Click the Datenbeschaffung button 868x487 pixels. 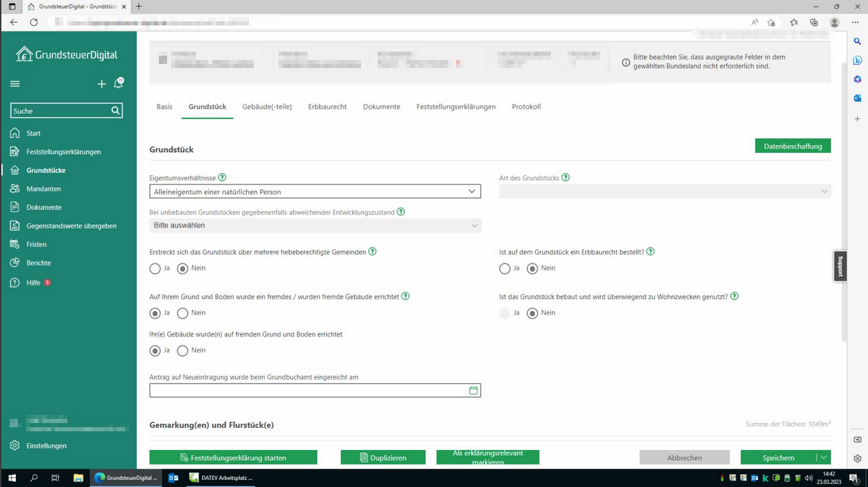(x=793, y=146)
